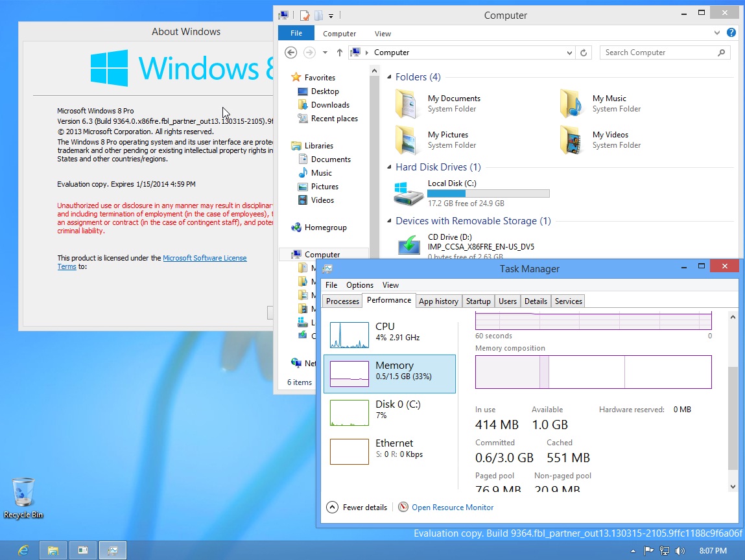The width and height of the screenshot is (745, 560).
Task: Click the Local Disk (C:) usage bar
Action: click(488, 192)
